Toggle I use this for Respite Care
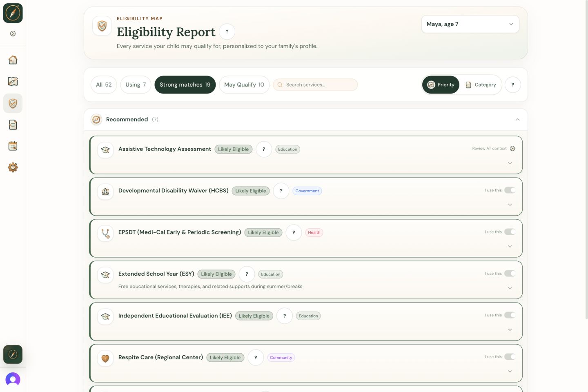 [510, 357]
